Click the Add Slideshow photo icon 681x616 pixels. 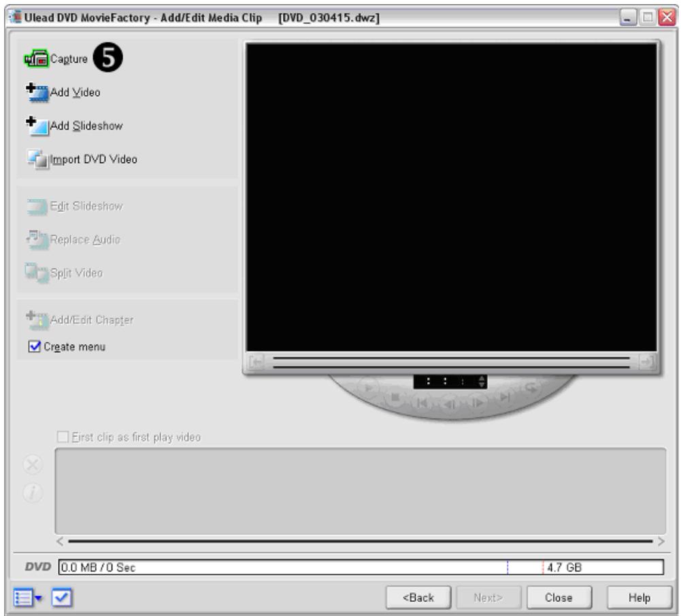tap(37, 126)
